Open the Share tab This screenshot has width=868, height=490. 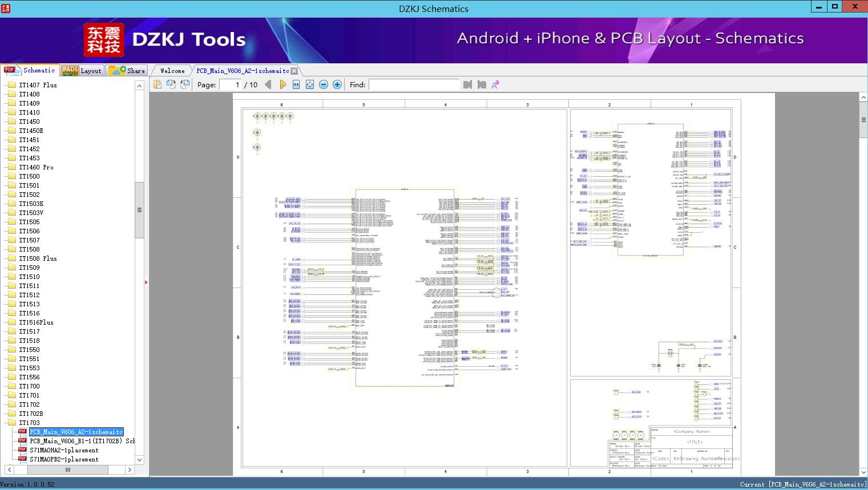click(x=127, y=70)
